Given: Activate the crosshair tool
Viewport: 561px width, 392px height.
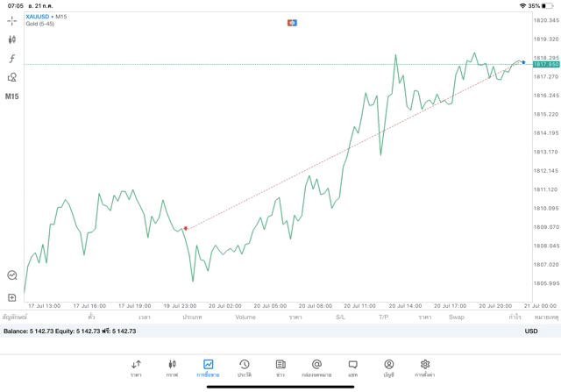Looking at the screenshot, I should pyautogui.click(x=12, y=19).
